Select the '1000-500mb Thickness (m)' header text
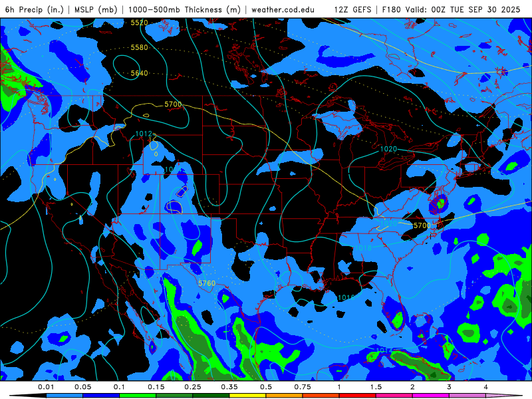Image resolution: width=532 pixels, height=399 pixels. click(184, 9)
